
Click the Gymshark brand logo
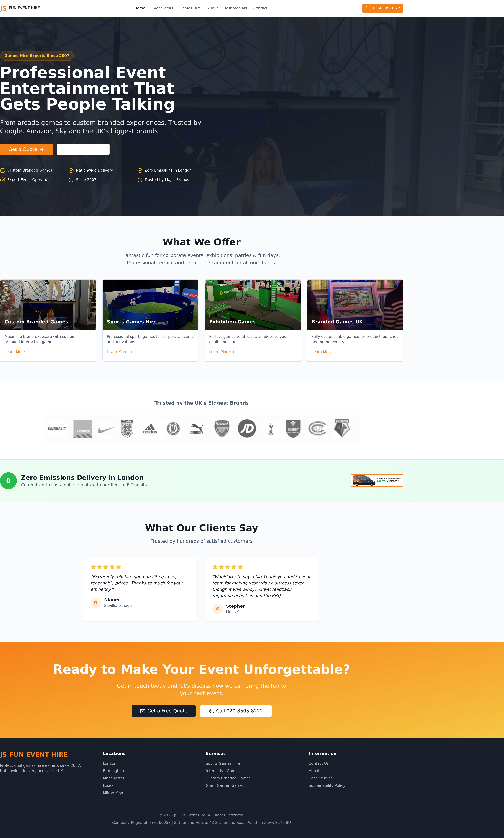coord(57,429)
